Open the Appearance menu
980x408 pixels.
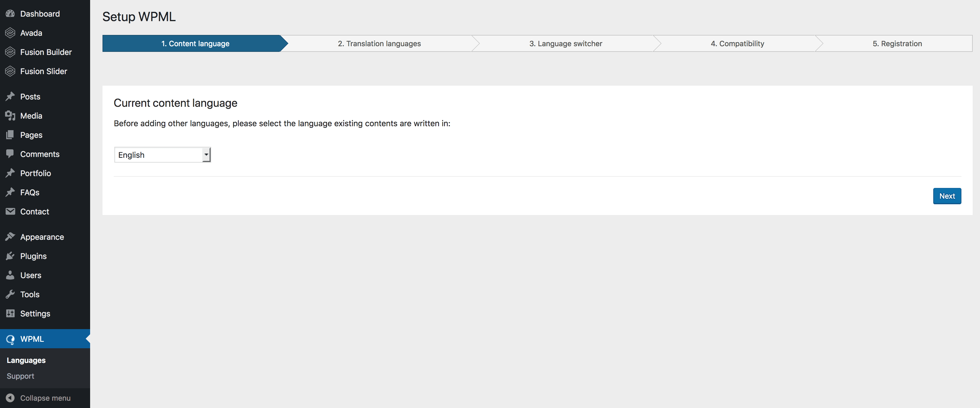point(45,237)
